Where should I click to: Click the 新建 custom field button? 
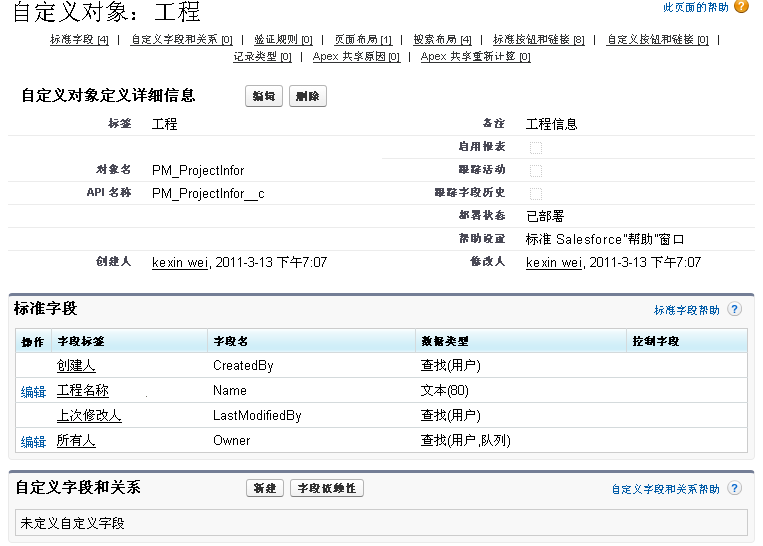click(x=265, y=488)
